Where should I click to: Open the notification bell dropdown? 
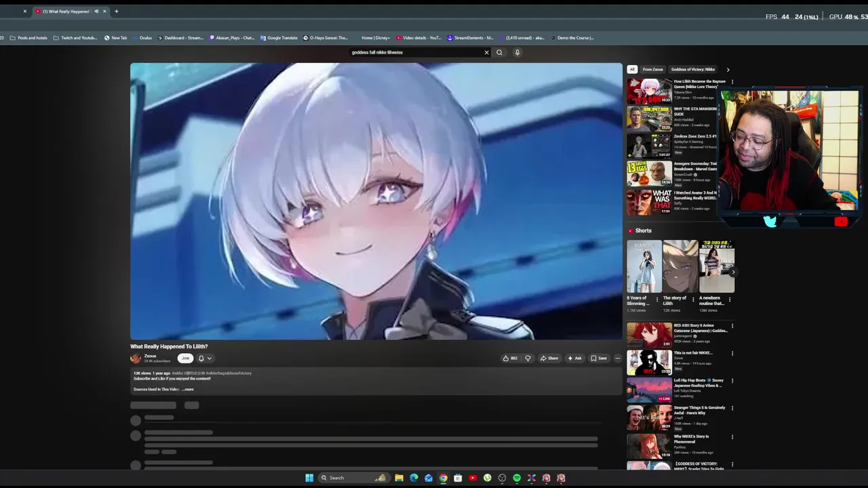tap(205, 359)
